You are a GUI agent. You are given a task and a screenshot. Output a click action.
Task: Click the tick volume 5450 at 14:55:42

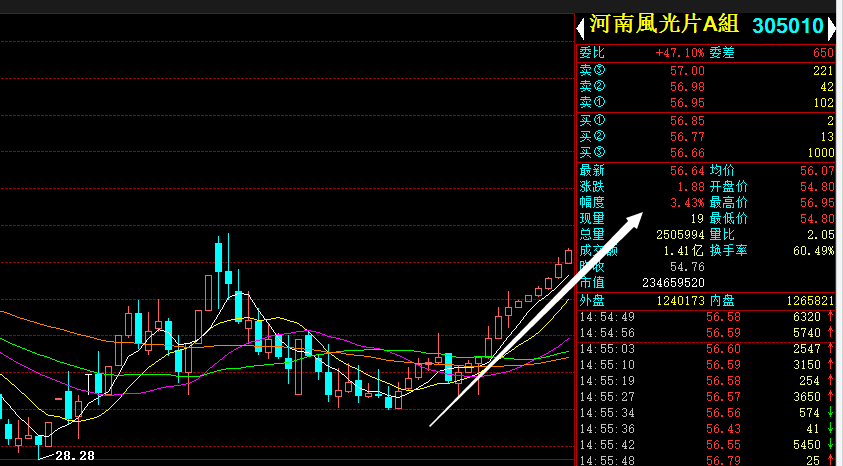tap(808, 445)
